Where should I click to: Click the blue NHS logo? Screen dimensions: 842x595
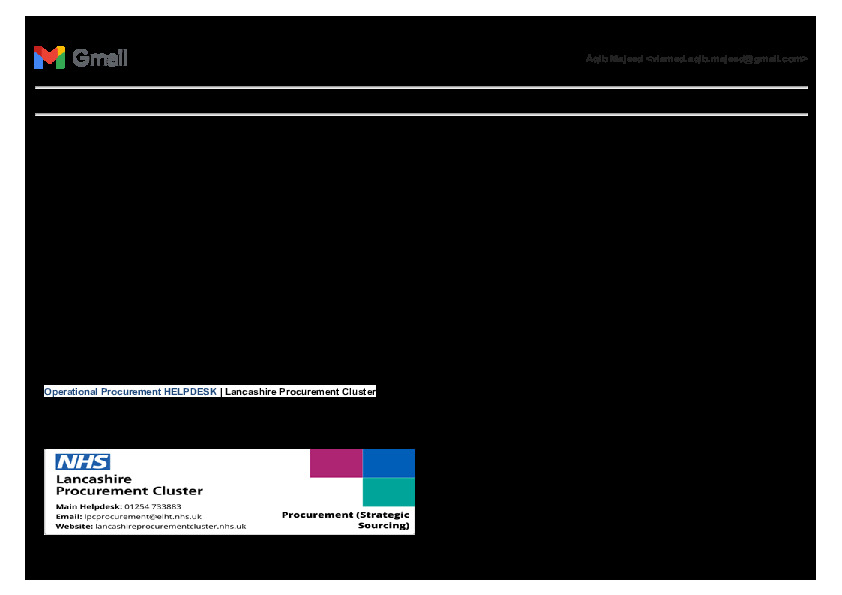pos(83,462)
